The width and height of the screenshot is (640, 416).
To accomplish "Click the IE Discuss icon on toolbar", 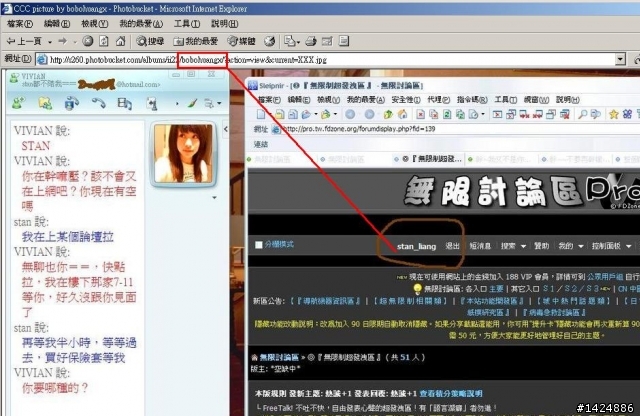I will [344, 41].
